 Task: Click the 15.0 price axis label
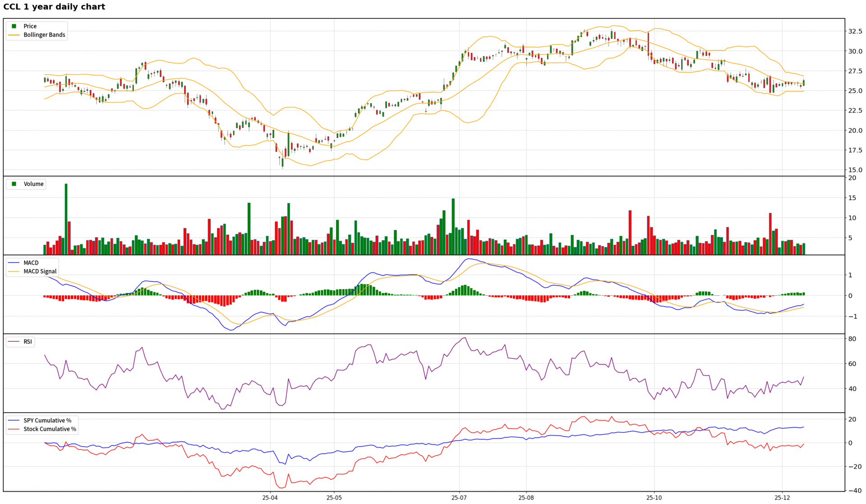855,170
